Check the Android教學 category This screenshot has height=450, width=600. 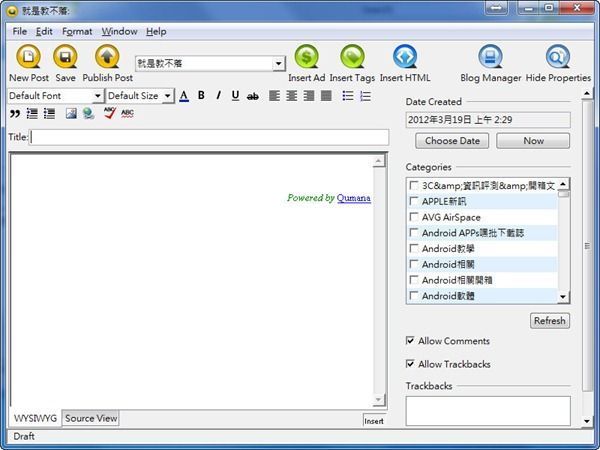click(414, 248)
